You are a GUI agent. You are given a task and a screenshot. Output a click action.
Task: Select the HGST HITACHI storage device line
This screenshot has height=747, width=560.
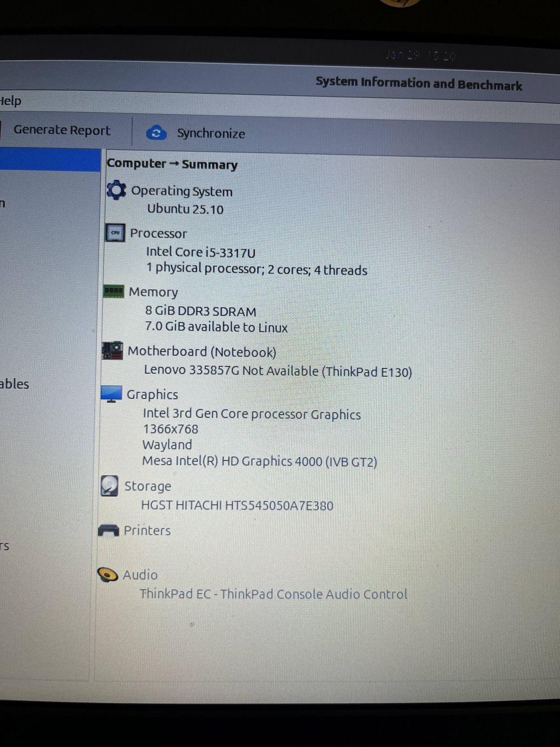[237, 506]
